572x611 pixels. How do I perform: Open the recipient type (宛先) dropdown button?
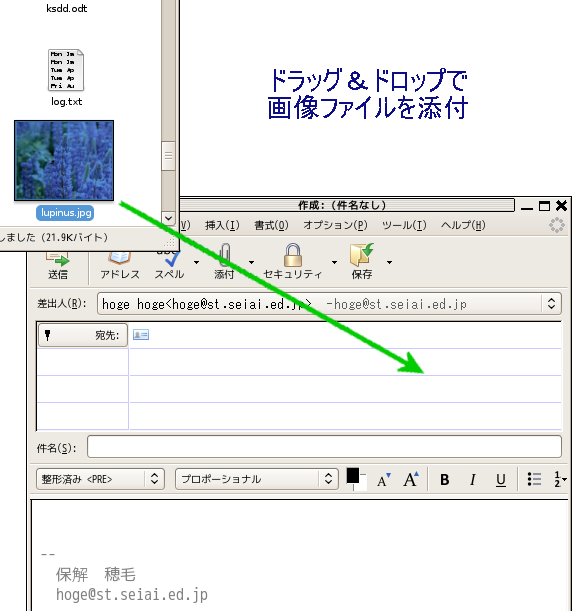(x=83, y=335)
